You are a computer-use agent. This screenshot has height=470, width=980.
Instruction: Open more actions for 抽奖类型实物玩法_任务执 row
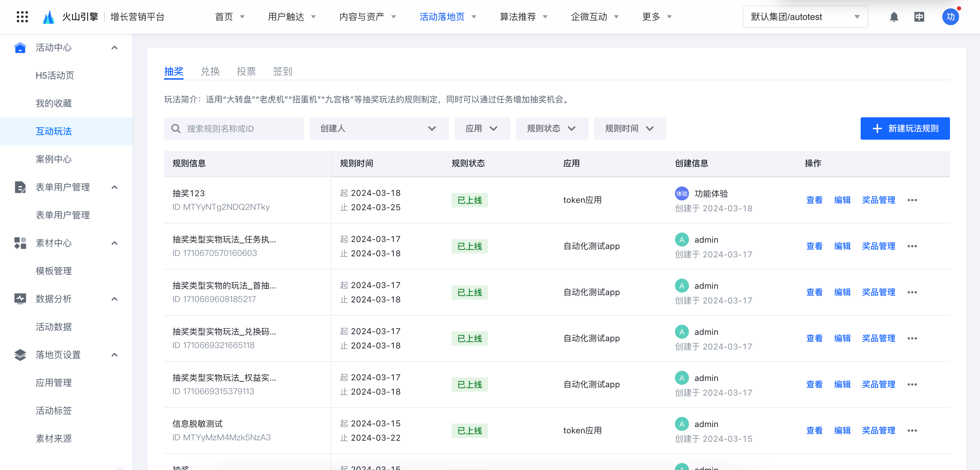click(x=912, y=246)
